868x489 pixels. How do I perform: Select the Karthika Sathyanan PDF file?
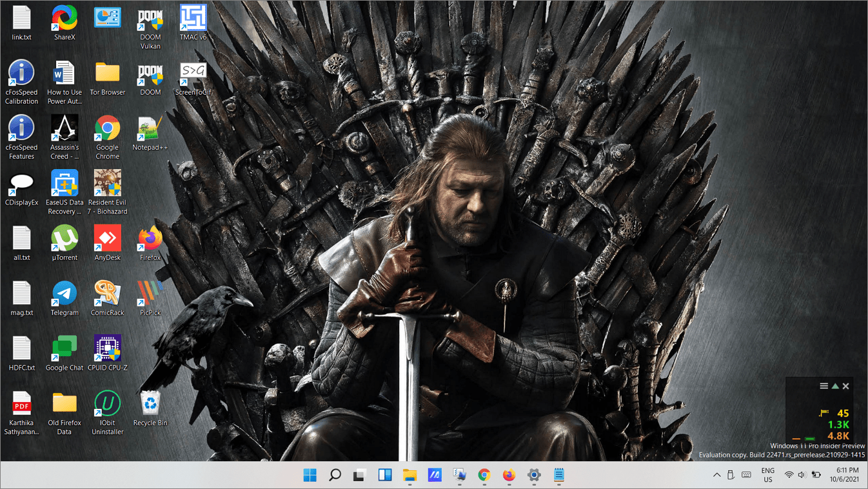coord(21,414)
